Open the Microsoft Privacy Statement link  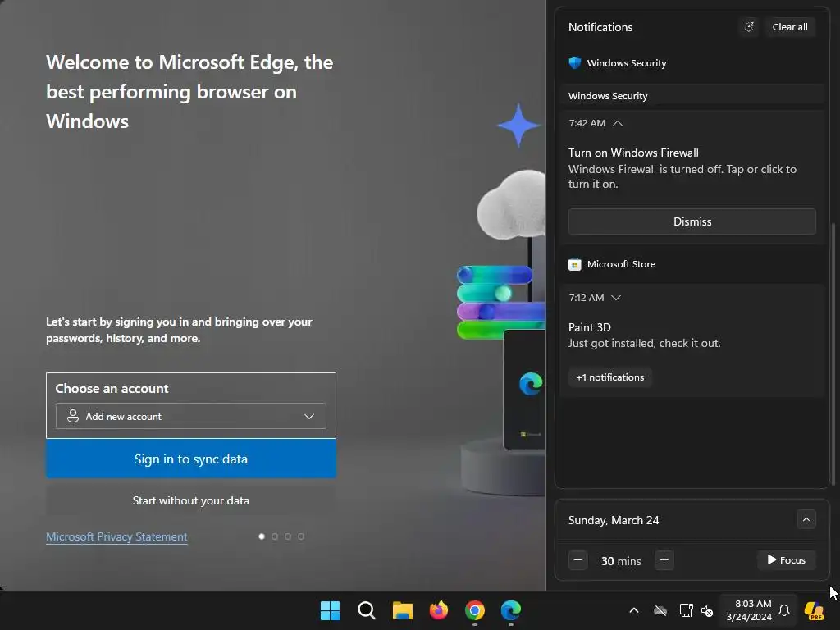116,536
